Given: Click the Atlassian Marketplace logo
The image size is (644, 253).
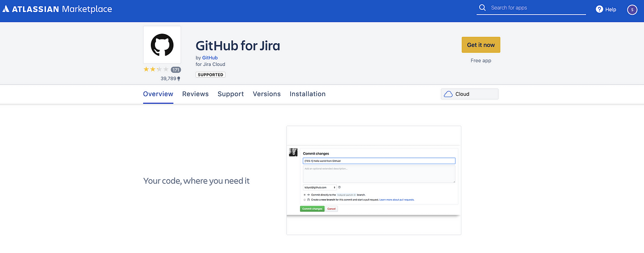Looking at the screenshot, I should point(57,9).
